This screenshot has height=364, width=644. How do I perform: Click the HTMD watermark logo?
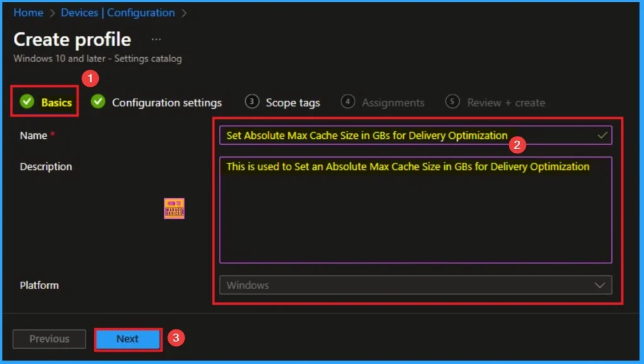click(174, 209)
